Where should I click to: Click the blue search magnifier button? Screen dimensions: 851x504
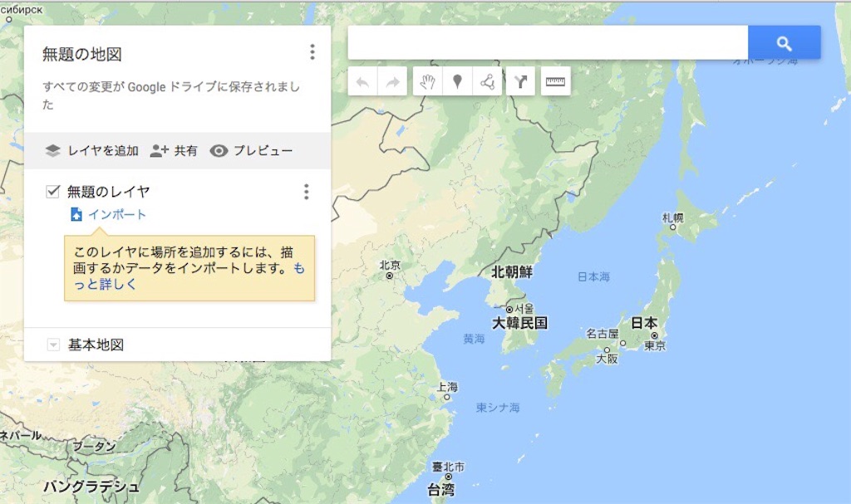click(x=785, y=42)
